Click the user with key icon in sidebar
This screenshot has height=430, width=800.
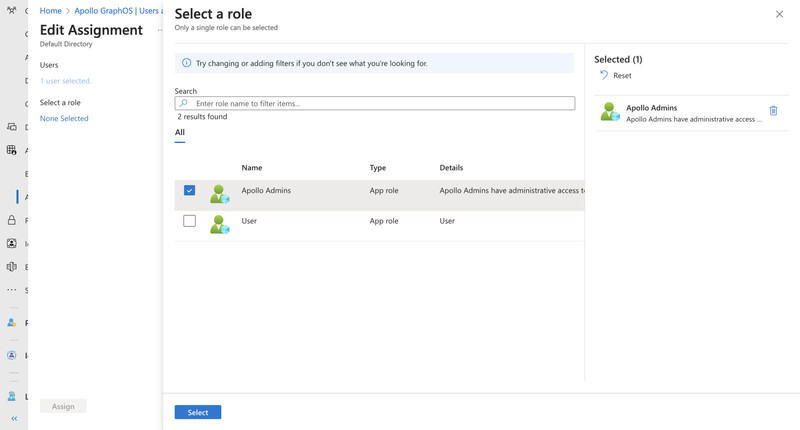pos(11,322)
